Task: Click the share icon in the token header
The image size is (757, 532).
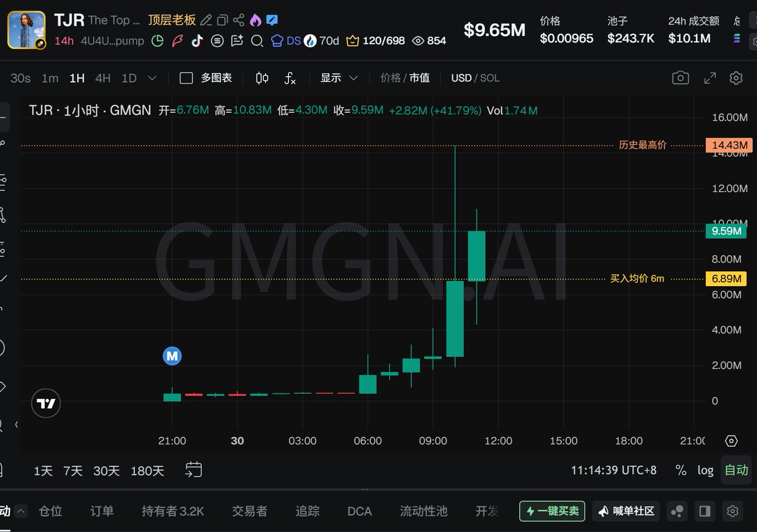Action: [238, 20]
